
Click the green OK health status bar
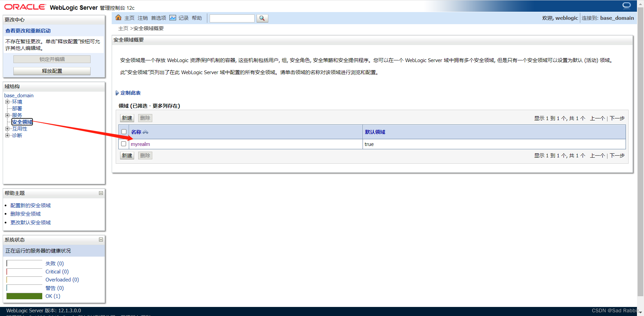(24, 296)
